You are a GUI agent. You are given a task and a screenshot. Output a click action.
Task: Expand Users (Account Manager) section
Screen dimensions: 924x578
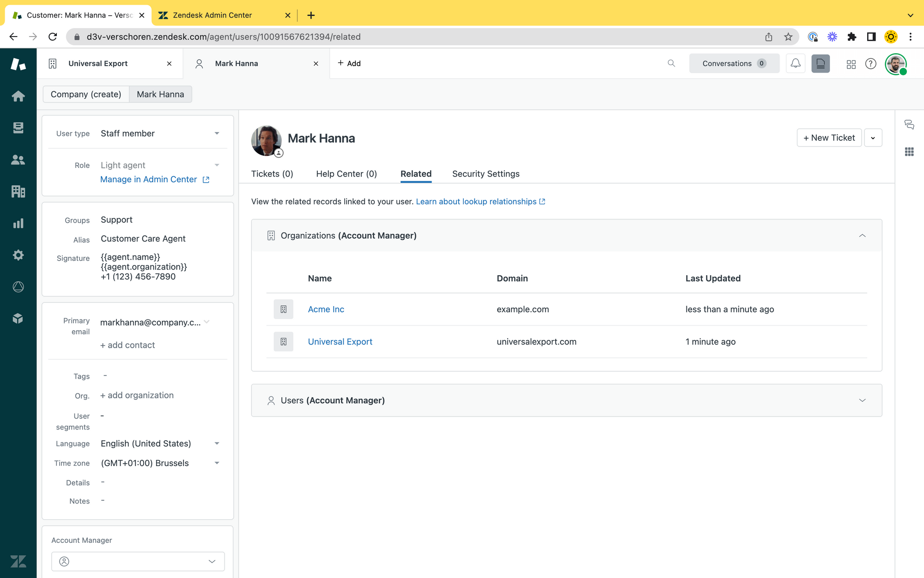(x=862, y=400)
